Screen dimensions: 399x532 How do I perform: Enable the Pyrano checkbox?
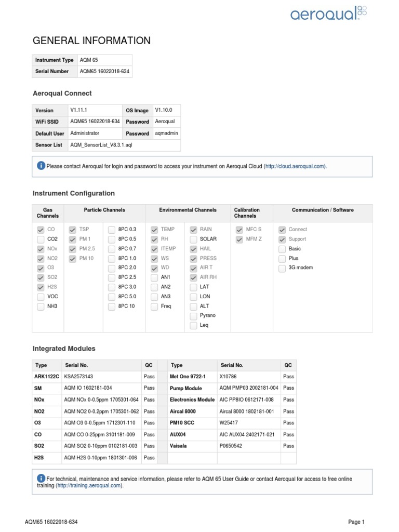(193, 316)
